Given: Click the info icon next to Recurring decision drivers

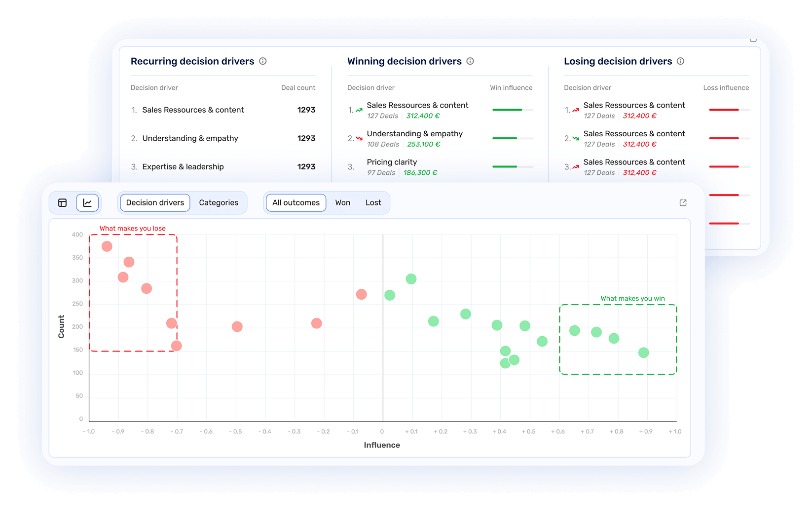Looking at the screenshot, I should tap(263, 61).
